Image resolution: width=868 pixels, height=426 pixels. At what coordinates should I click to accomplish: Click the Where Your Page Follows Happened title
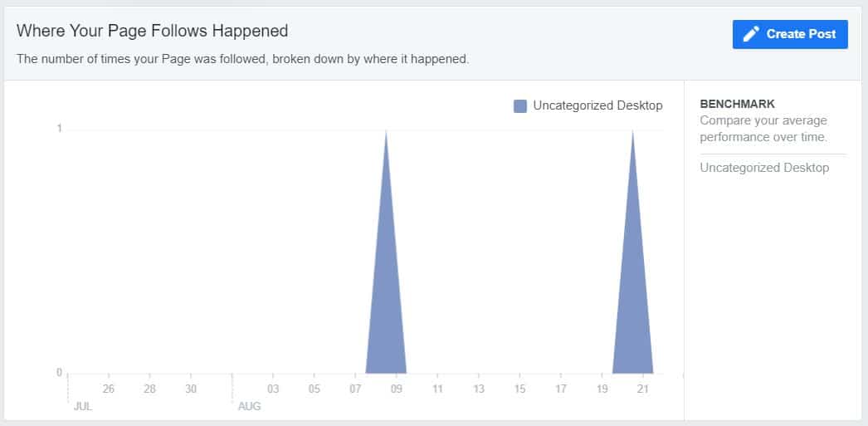pyautogui.click(x=153, y=31)
